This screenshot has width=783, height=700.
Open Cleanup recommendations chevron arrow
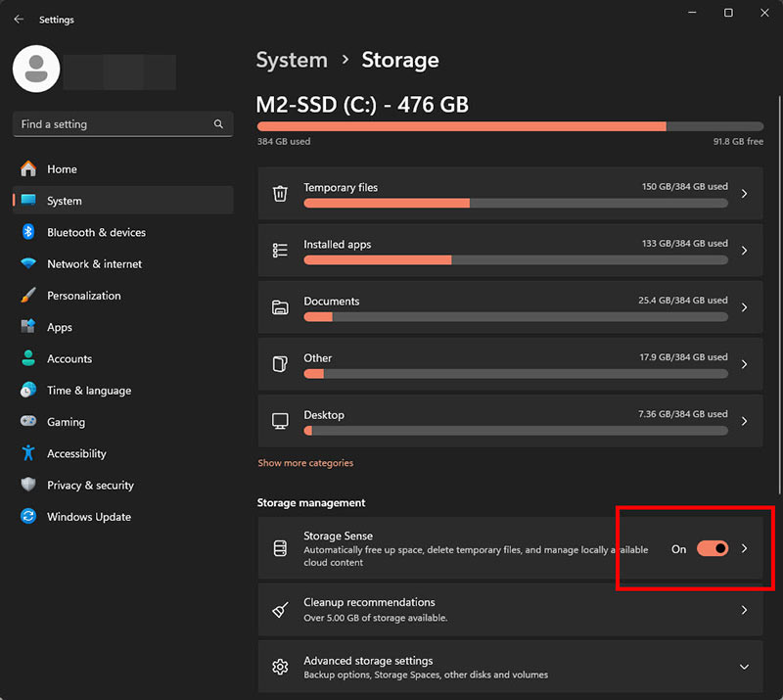click(745, 610)
